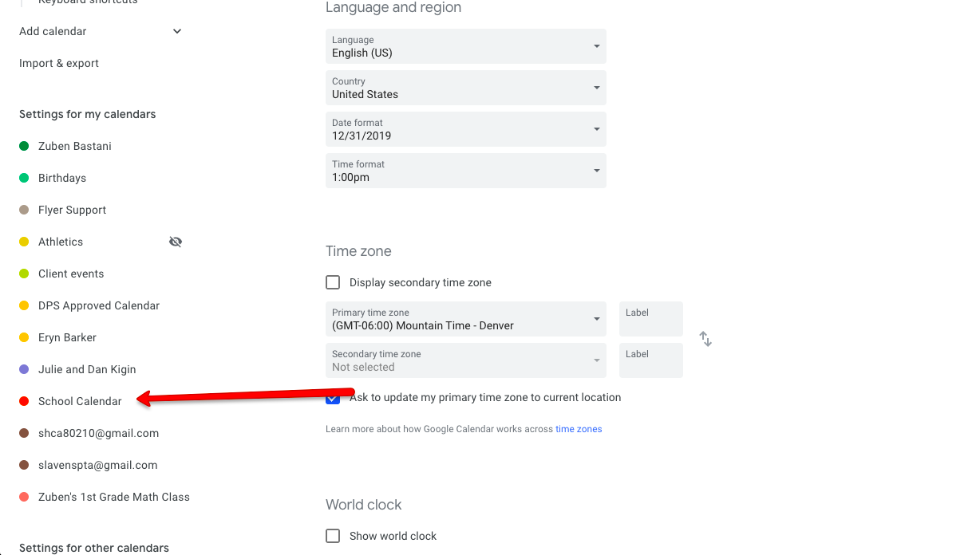Click the hidden-eye icon beside Athletics
Image resolution: width=980 pixels, height=555 pixels.
[x=176, y=242]
